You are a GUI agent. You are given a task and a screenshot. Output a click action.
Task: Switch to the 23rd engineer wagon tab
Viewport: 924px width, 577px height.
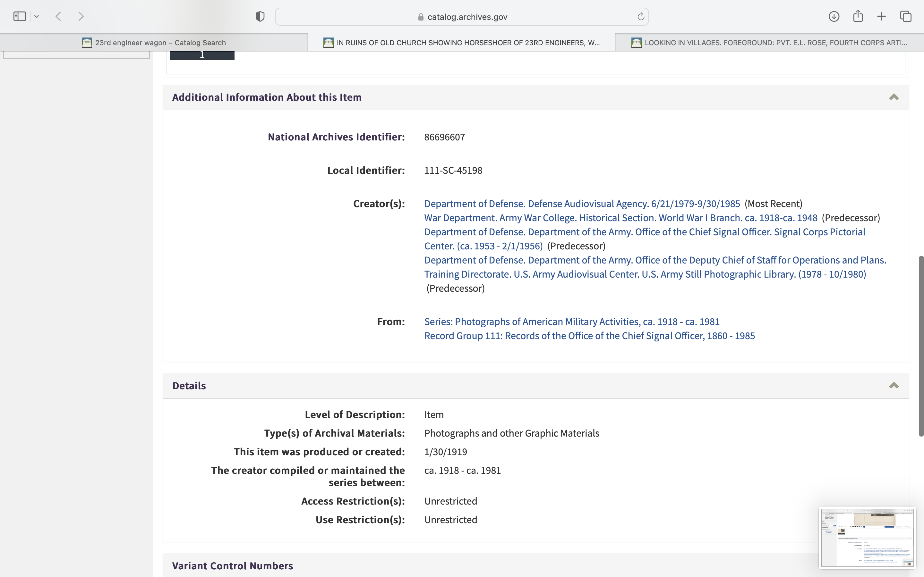click(154, 43)
